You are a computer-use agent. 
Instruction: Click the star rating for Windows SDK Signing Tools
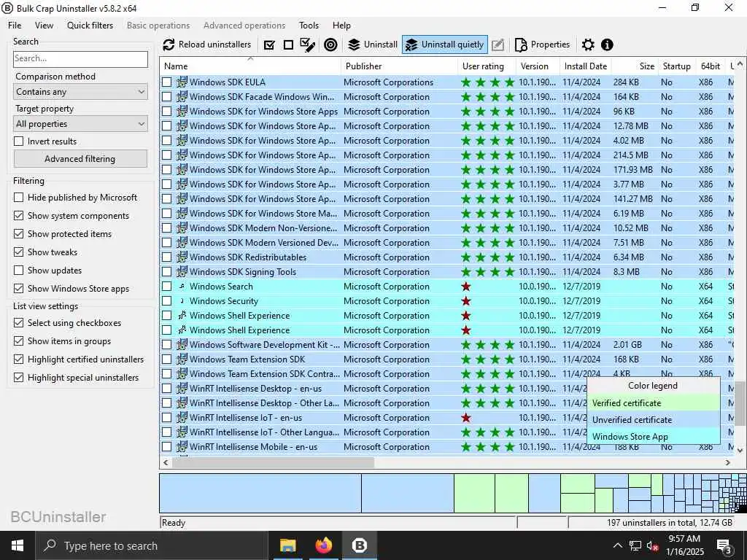[x=488, y=272]
